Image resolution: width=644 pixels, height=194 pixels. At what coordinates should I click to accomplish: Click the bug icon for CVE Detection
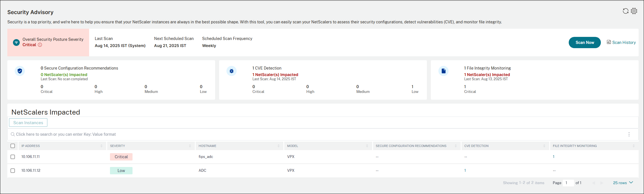(231, 71)
